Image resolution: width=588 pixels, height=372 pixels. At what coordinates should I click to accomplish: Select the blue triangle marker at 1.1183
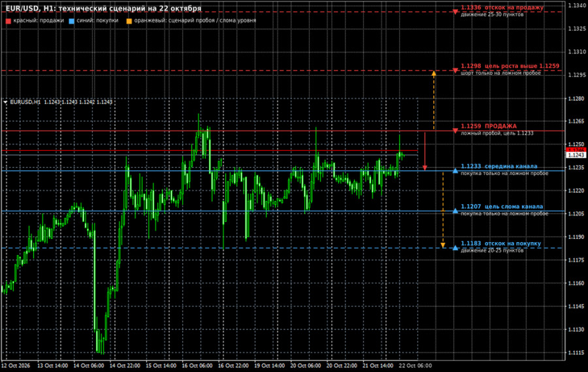tap(455, 247)
